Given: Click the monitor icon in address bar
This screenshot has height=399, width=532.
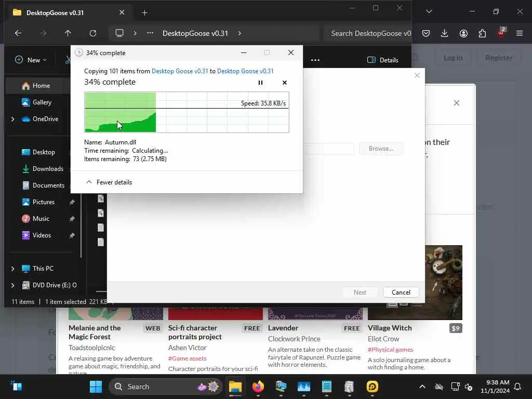Looking at the screenshot, I should tap(119, 33).
